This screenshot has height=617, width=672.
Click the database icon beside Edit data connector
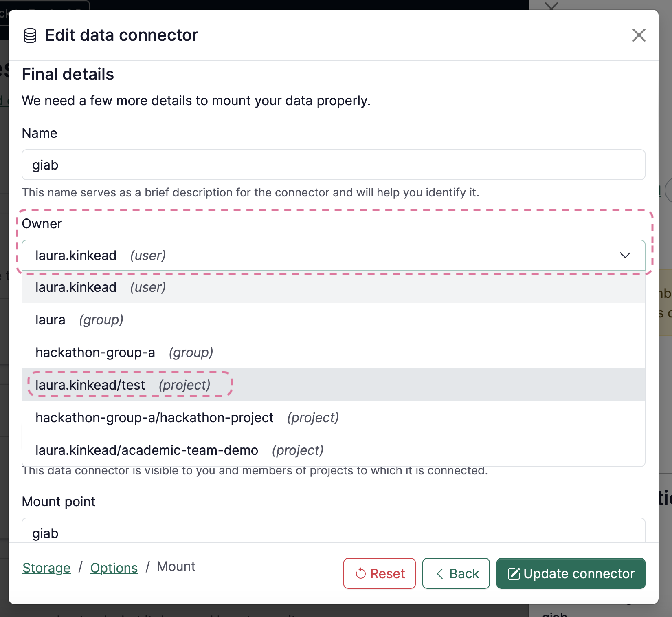[30, 35]
